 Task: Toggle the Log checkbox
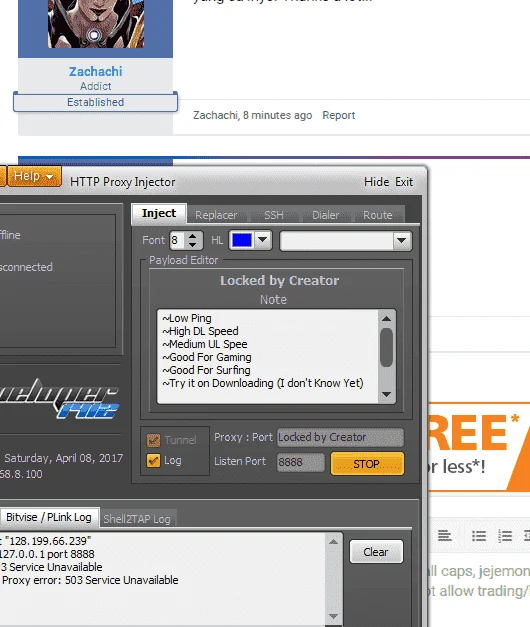(153, 461)
